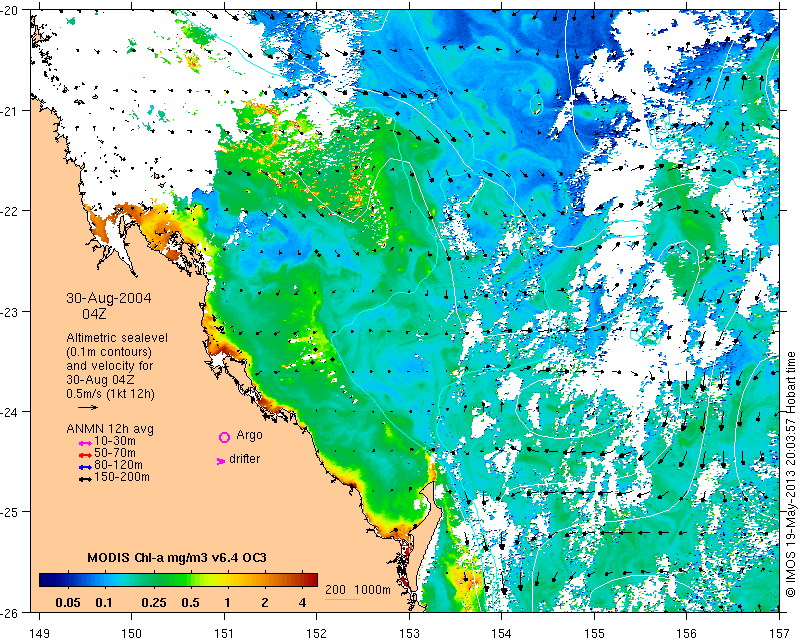Click the '-20' latitude axis label
This screenshot has height=640, width=800.
click(9, 11)
